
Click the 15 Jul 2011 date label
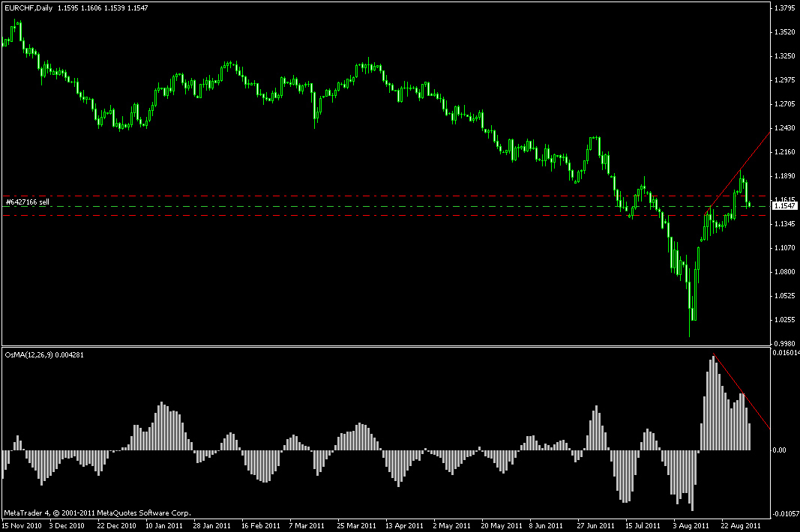click(643, 525)
